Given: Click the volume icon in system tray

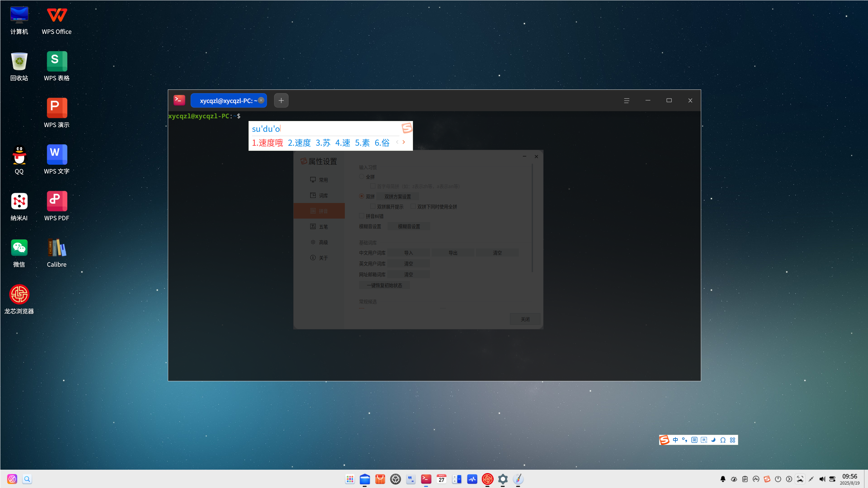Looking at the screenshot, I should point(822,479).
